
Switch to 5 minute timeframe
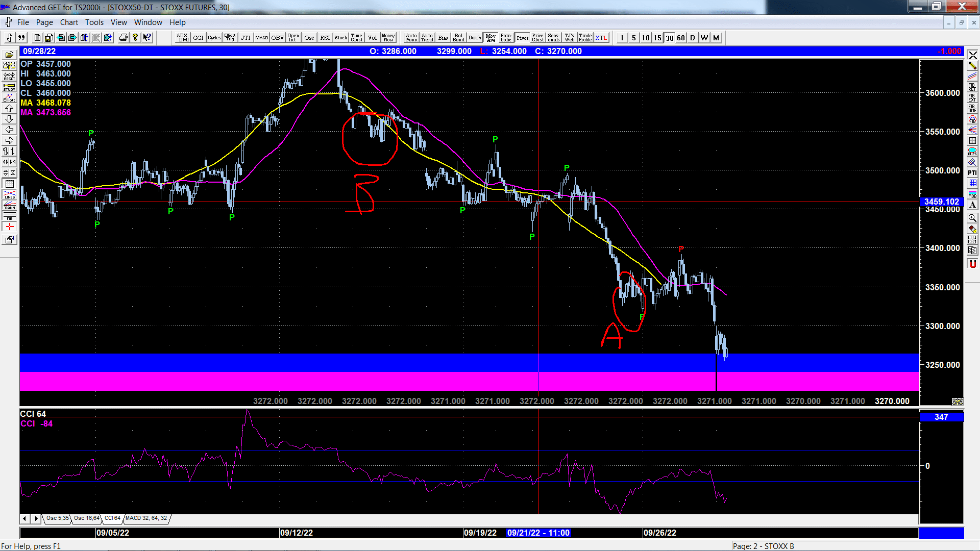click(x=634, y=38)
